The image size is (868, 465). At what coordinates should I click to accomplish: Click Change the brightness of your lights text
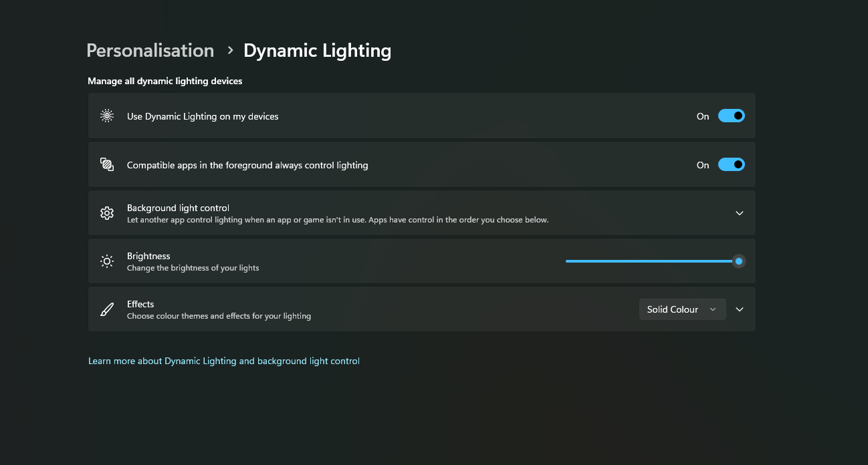pyautogui.click(x=193, y=268)
